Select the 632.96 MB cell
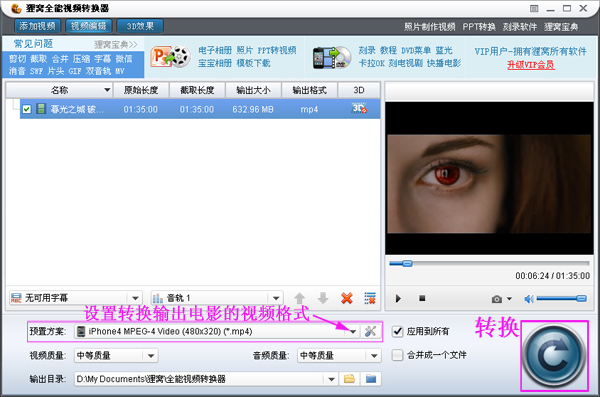600x397 pixels. (253, 109)
